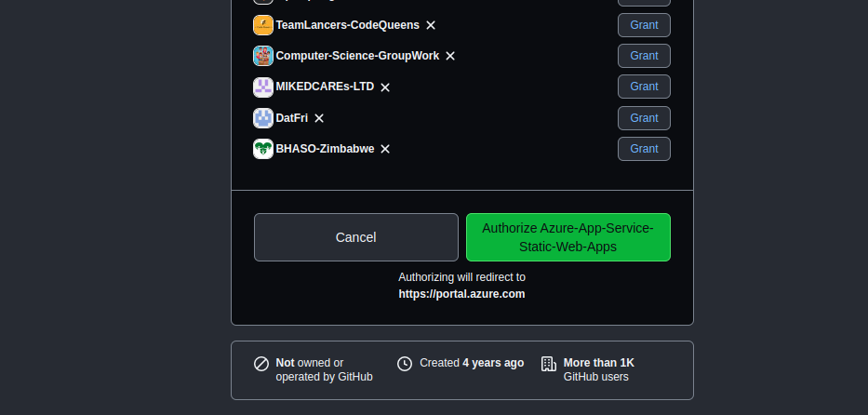Click the organization building icon near user count

pos(549,364)
